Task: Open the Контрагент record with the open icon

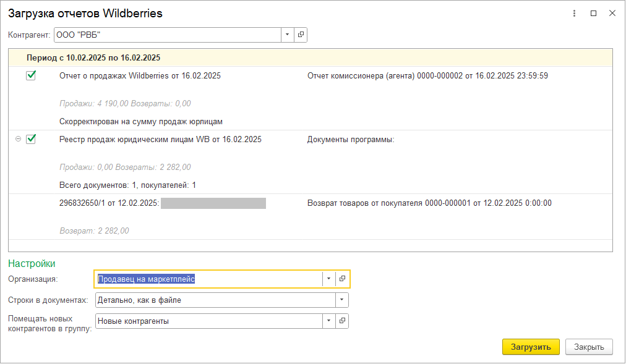Action: [x=301, y=35]
